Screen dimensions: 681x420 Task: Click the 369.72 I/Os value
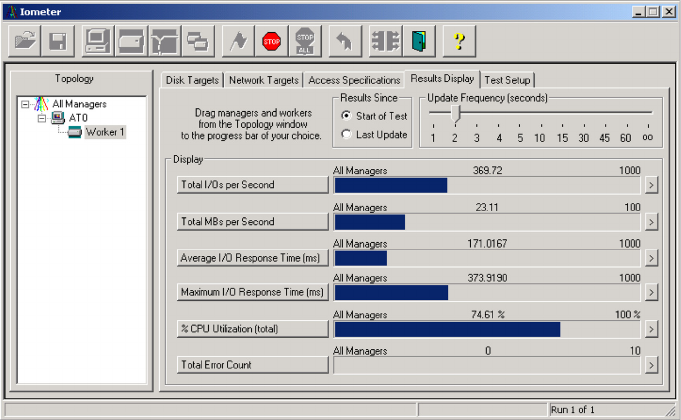[x=487, y=170]
